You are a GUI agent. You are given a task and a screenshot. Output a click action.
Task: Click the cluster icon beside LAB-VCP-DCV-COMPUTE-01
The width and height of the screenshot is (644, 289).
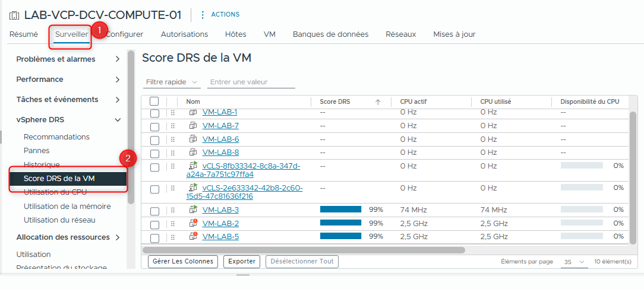[14, 15]
